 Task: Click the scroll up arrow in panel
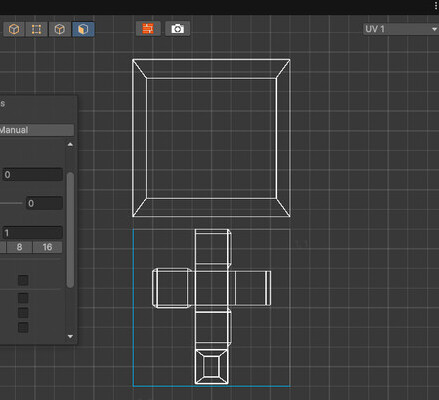[x=70, y=144]
